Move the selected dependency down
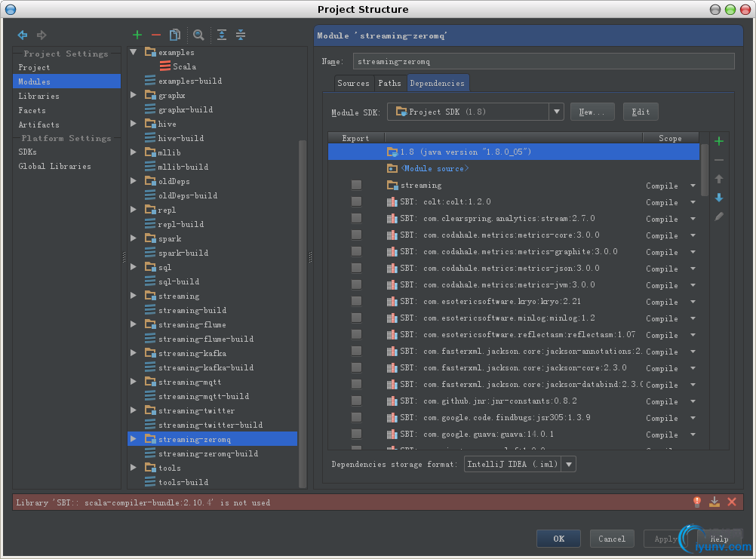This screenshot has width=756, height=559. [x=719, y=198]
